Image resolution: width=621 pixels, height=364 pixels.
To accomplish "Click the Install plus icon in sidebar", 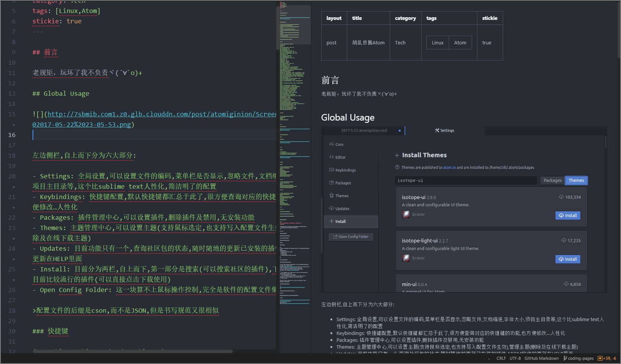I will pos(332,221).
